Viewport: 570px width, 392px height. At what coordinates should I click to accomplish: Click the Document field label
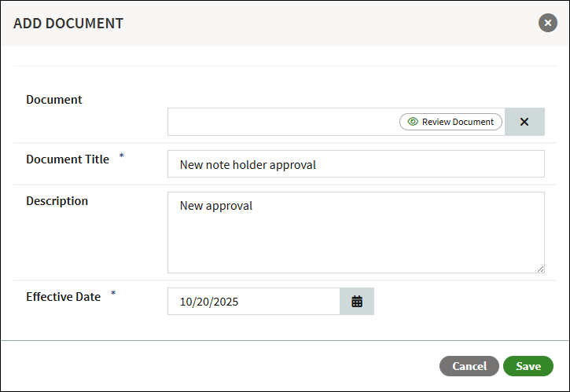point(54,100)
